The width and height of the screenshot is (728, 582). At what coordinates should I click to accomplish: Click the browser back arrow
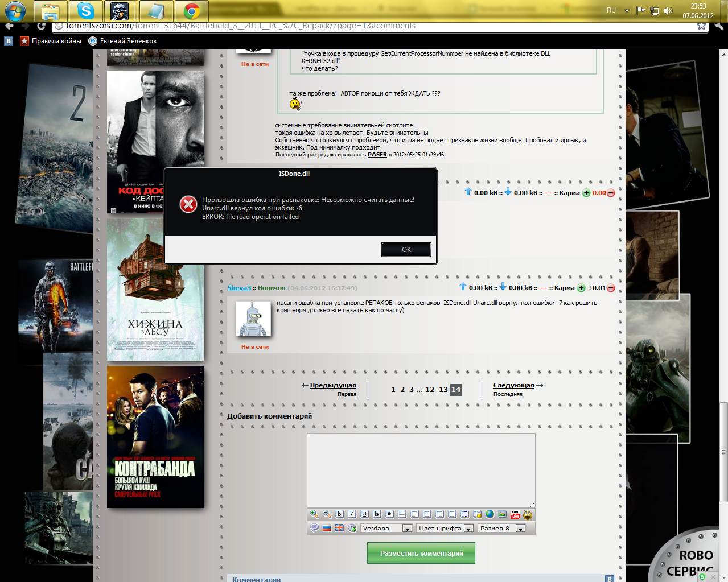(x=9, y=26)
